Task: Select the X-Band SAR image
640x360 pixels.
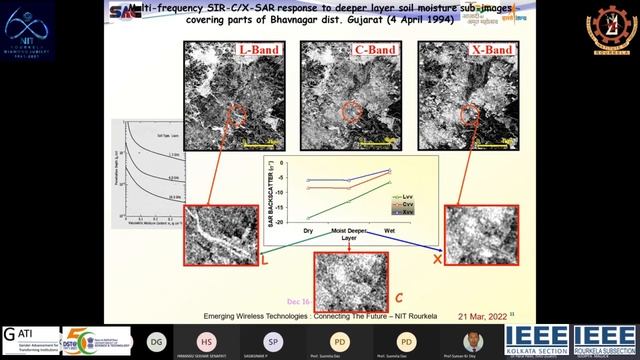Action: point(469,96)
